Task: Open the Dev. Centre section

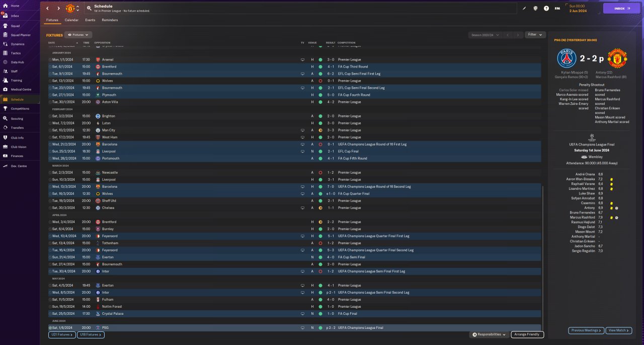Action: coord(19,166)
